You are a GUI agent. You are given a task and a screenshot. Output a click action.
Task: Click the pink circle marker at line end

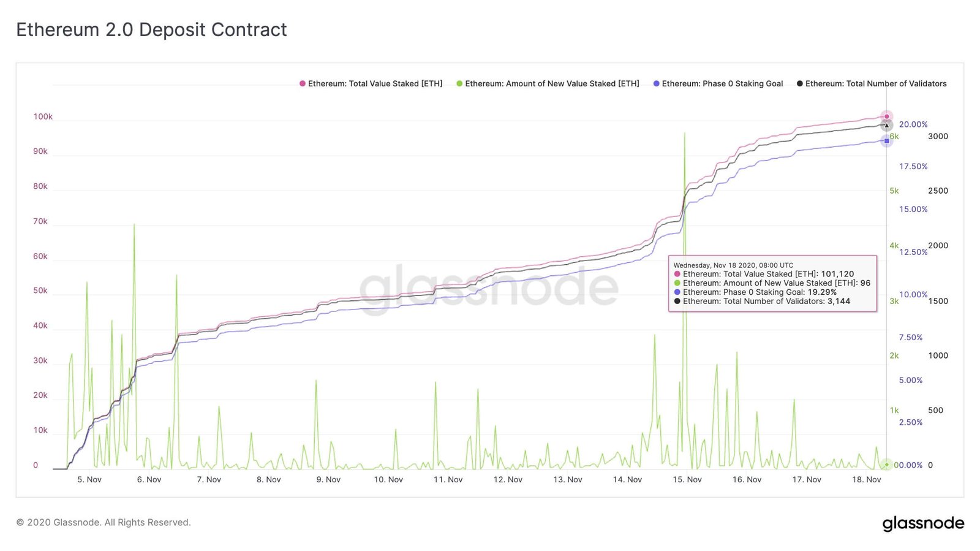pyautogui.click(x=886, y=116)
